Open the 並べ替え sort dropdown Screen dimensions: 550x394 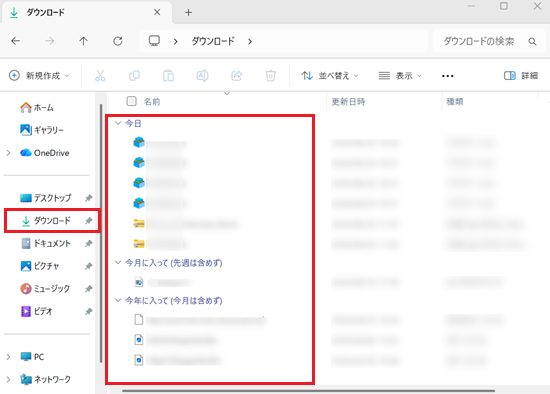coord(330,75)
